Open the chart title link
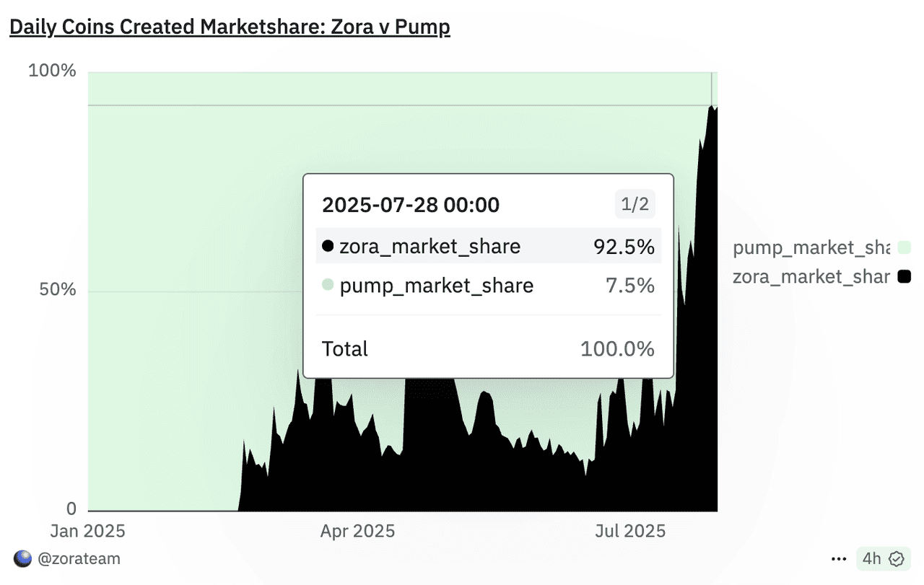The image size is (924, 585). [230, 27]
